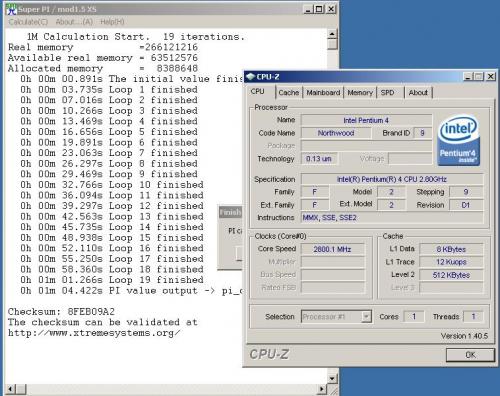The image size is (500, 396).
Task: Switch to the SPD tab in CPU-Z
Action: (387, 93)
